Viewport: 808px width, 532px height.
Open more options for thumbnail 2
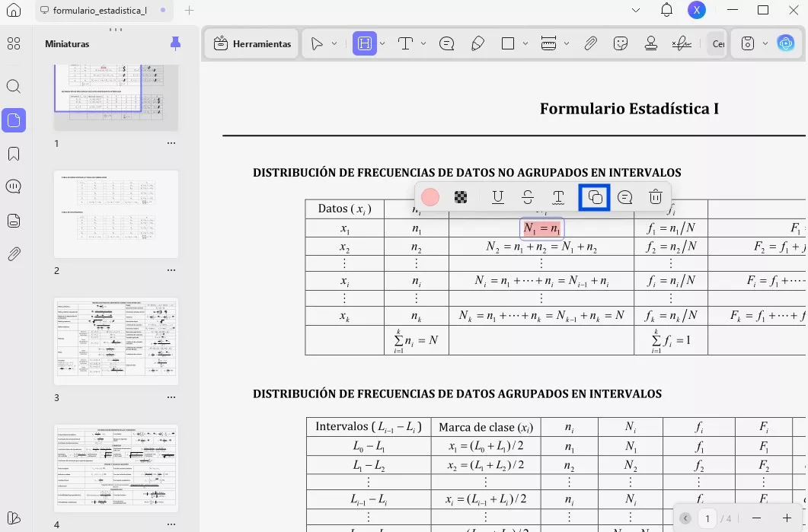(171, 270)
